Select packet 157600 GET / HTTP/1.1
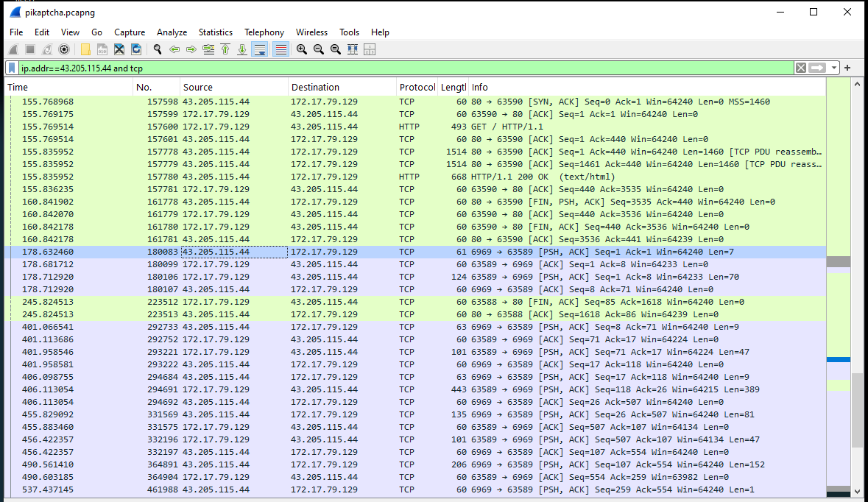The image size is (868, 502). point(415,127)
